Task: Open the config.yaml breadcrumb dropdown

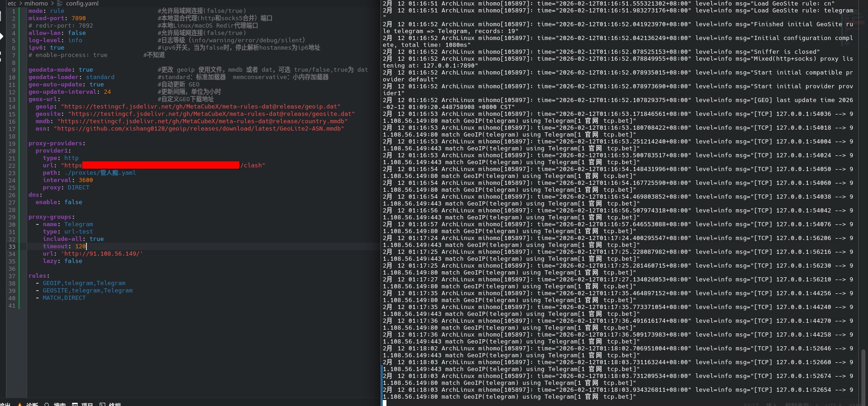Action: click(82, 4)
